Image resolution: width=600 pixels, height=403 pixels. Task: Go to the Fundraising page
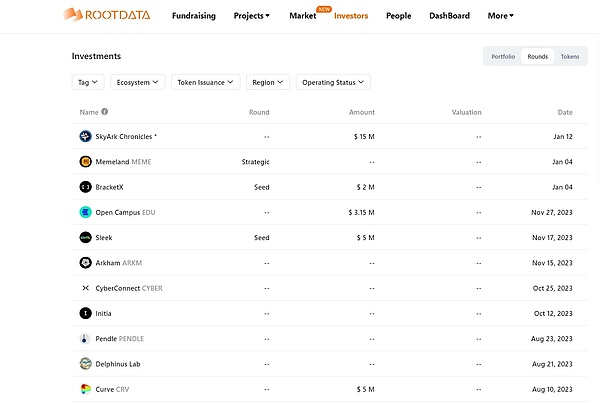tap(193, 16)
